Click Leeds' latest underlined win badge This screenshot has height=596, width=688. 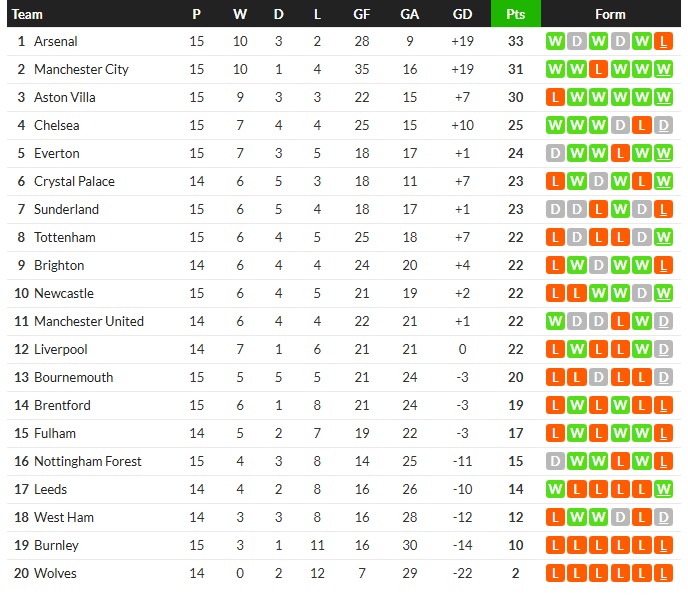pos(664,490)
